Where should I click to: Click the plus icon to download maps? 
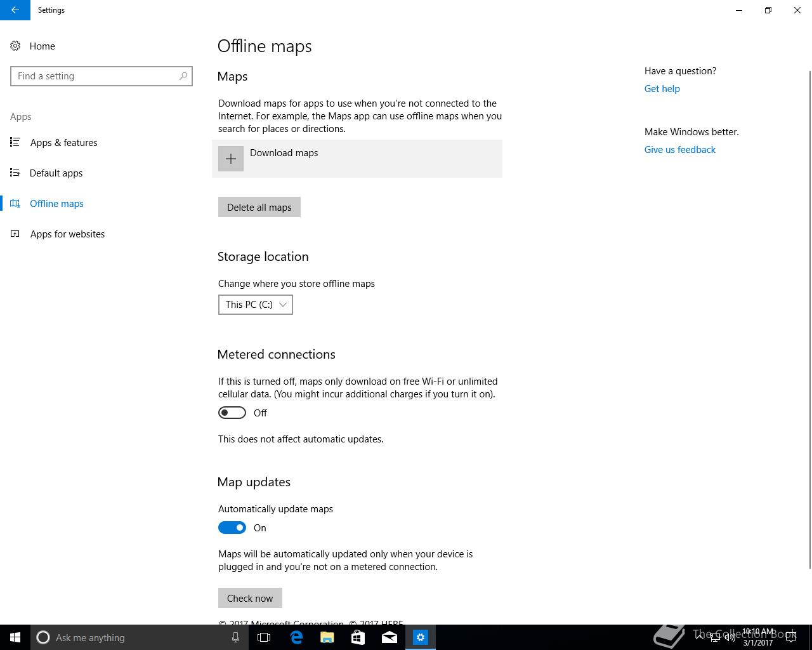point(231,159)
